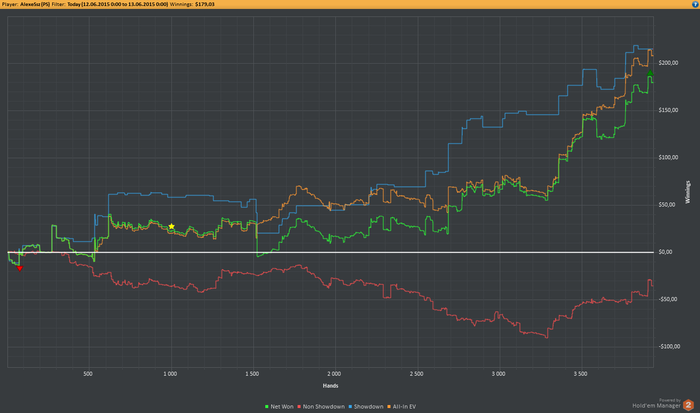Image resolution: width=700 pixels, height=413 pixels.
Task: Click the vertical 'Winnings' y-axis title
Action: 688,192
